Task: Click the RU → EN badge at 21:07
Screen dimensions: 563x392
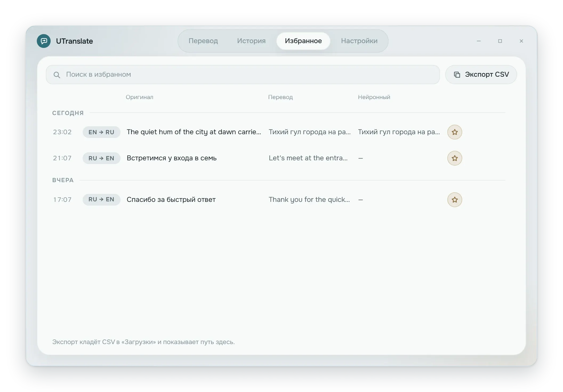Action: tap(101, 158)
